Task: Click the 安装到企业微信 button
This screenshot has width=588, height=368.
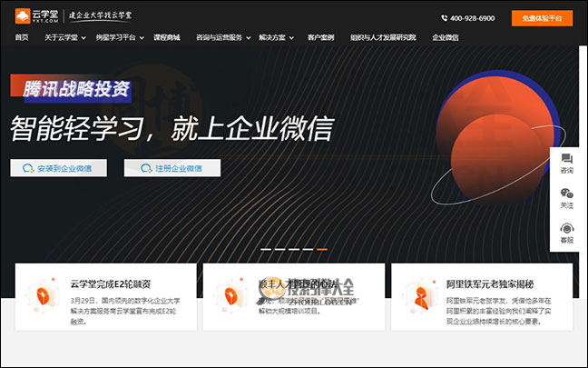Action: (x=58, y=168)
